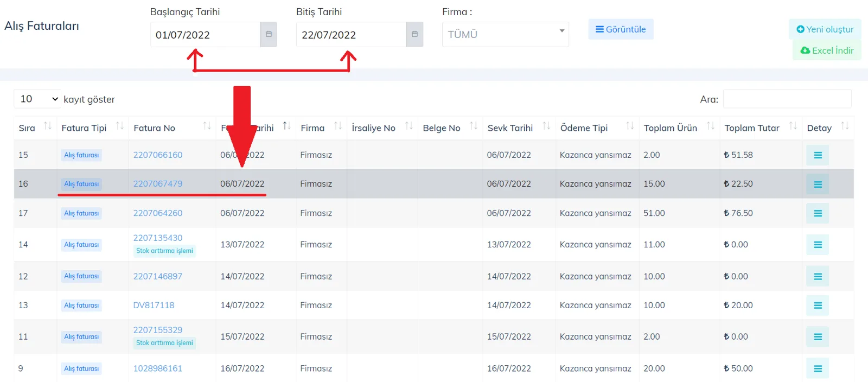Open calendar icon beside Başlangıç Tarihi
Viewport: 868px width, 382px height.
point(269,34)
